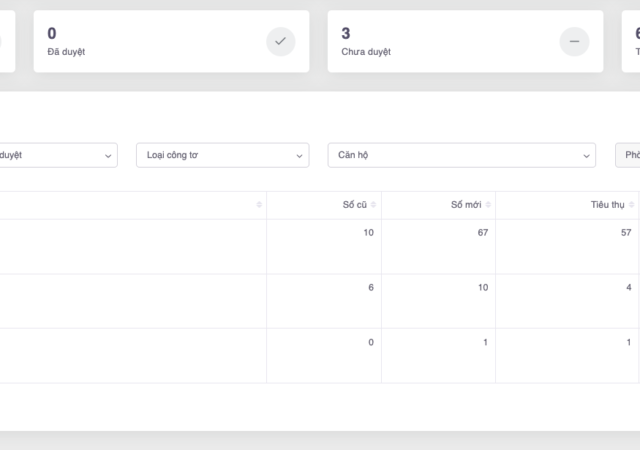Click the checkmark icon on Đã duyệt card
Image resolution: width=640 pixels, height=450 pixels.
(x=281, y=41)
